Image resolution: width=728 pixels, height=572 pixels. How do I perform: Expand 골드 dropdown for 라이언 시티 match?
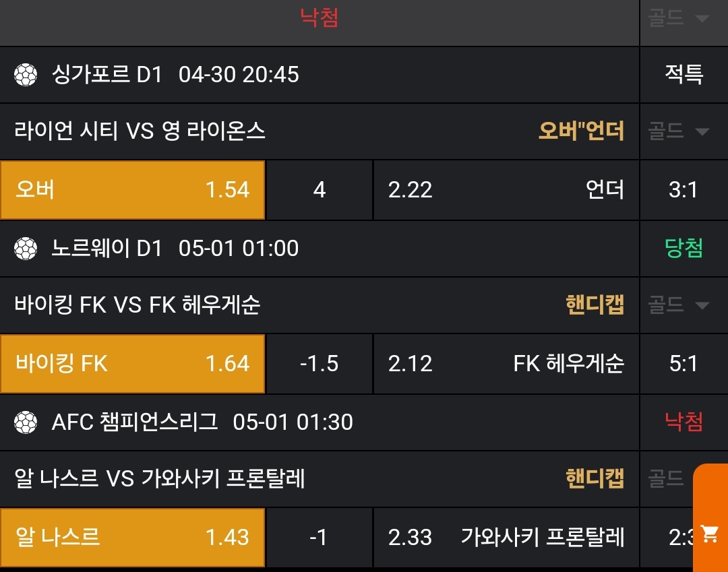683,131
